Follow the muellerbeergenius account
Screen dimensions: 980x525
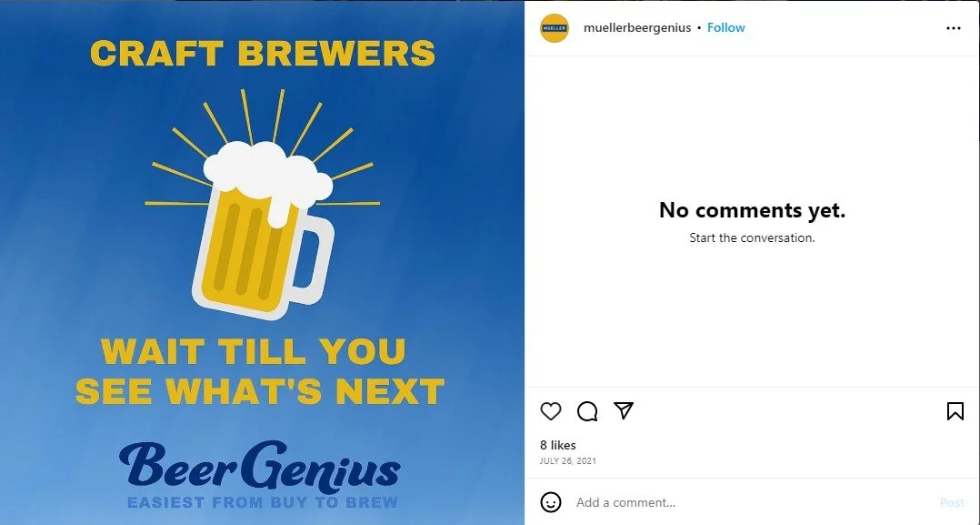pyautogui.click(x=725, y=27)
